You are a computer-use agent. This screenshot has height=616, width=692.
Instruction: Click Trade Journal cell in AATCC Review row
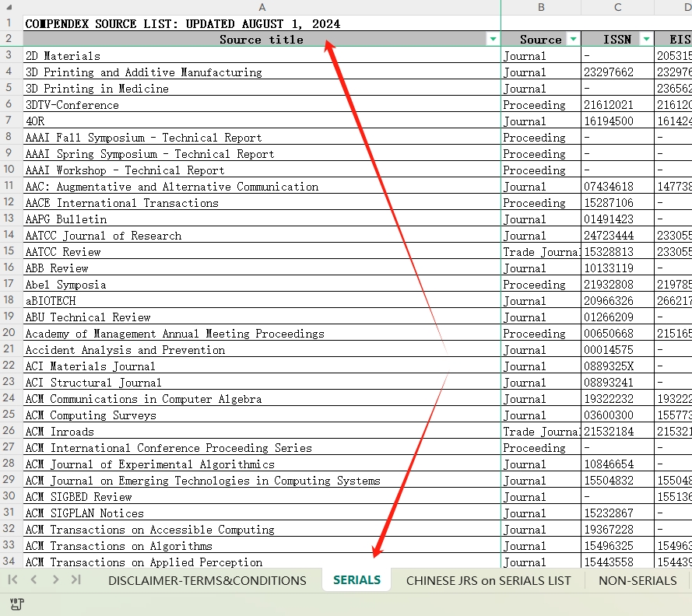pyautogui.click(x=541, y=251)
